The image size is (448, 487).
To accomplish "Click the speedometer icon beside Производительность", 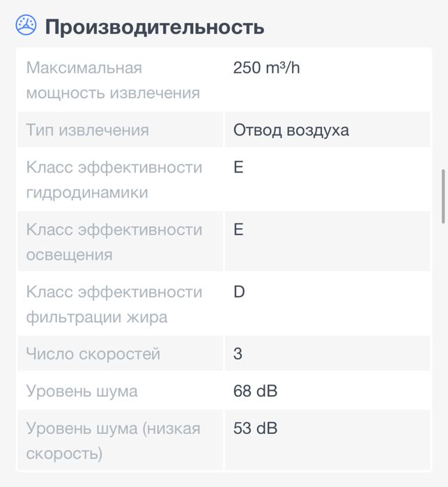I will 26,26.
